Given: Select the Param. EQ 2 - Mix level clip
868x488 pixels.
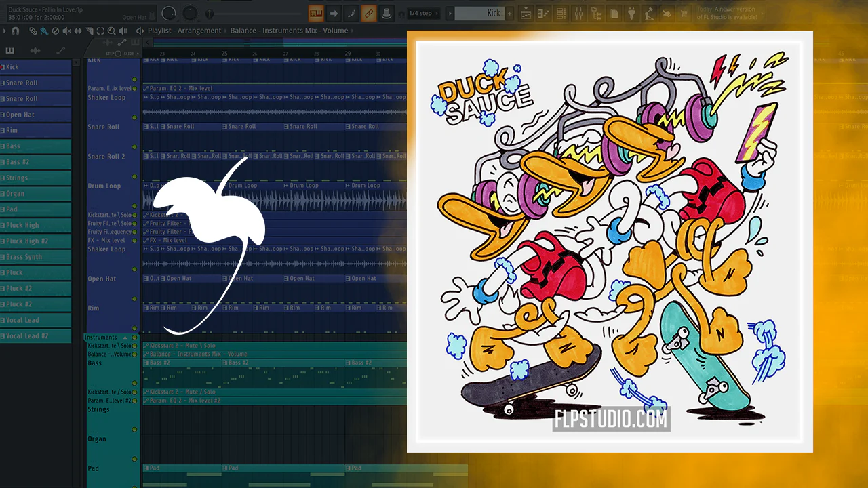Looking at the screenshot, I should (275, 88).
